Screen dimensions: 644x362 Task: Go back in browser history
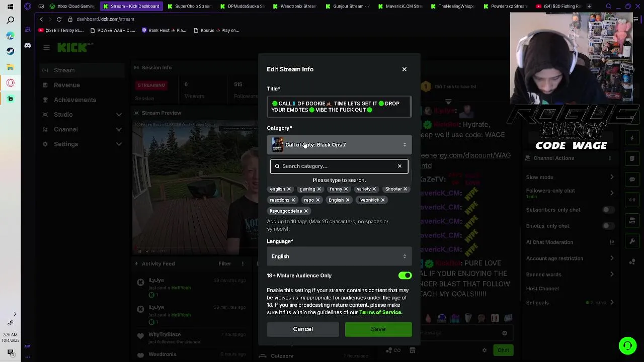pyautogui.click(x=41, y=19)
